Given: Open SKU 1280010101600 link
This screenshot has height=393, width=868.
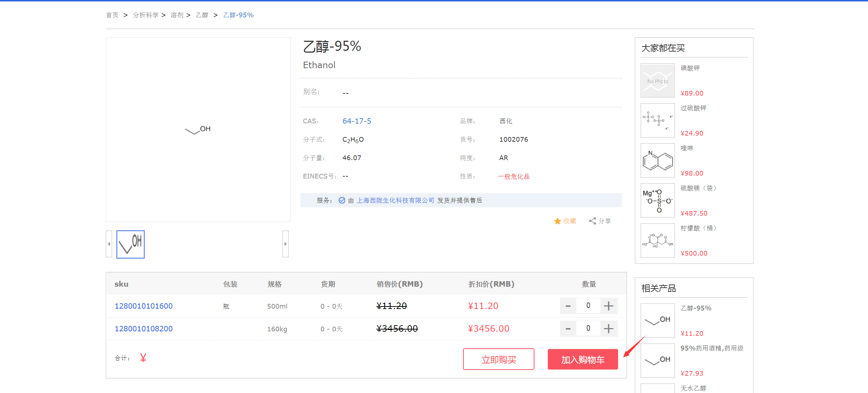Looking at the screenshot, I should (144, 306).
